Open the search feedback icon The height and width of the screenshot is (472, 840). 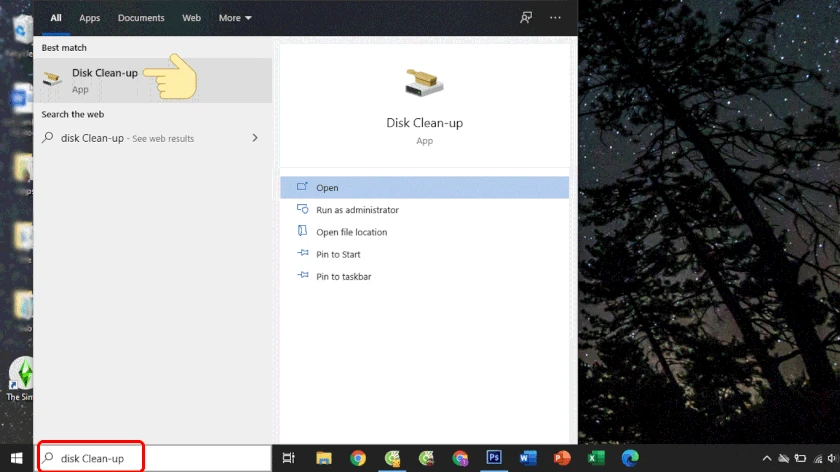click(x=526, y=18)
